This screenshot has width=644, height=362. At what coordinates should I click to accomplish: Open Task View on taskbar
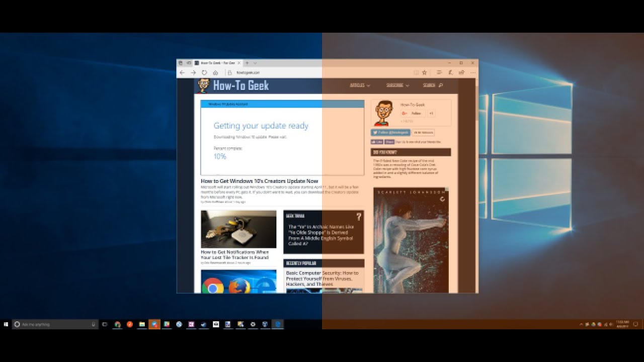click(x=105, y=324)
